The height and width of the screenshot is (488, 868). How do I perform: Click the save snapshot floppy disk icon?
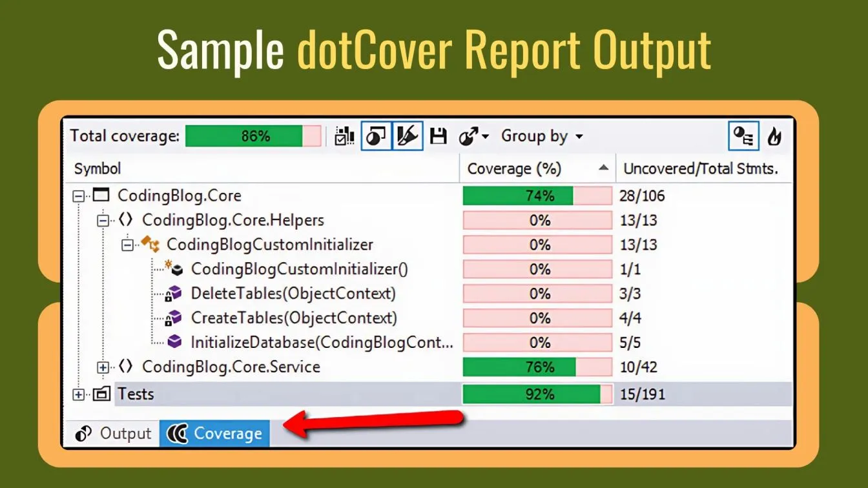click(439, 136)
